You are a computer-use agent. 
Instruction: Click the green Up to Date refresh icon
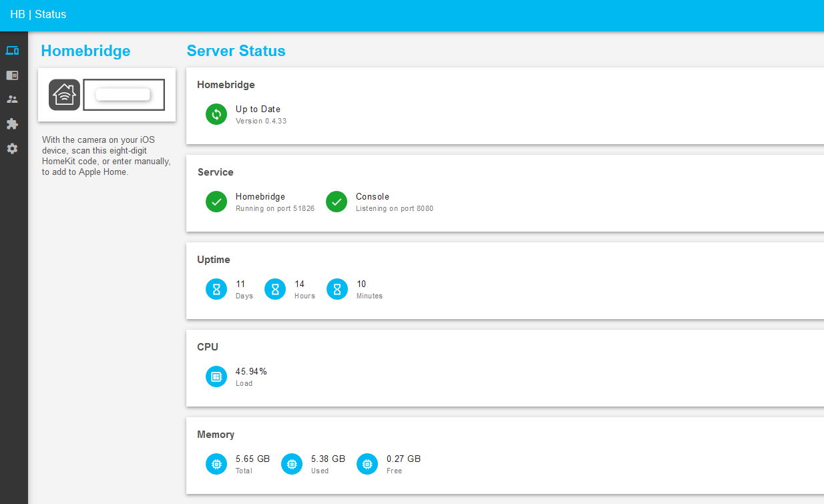click(x=216, y=114)
